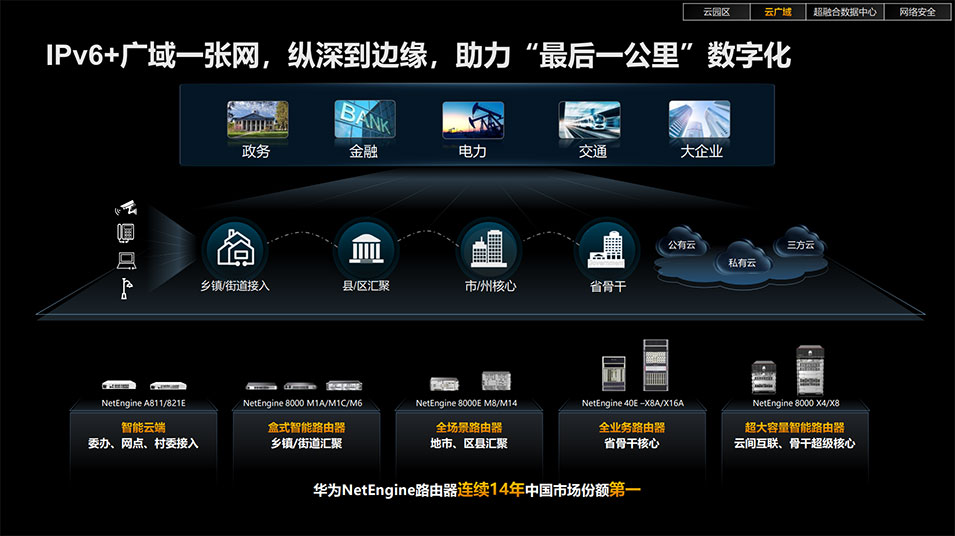This screenshot has height=536, width=955.
Task: Click the desk telephone icon
Action: [x=127, y=233]
